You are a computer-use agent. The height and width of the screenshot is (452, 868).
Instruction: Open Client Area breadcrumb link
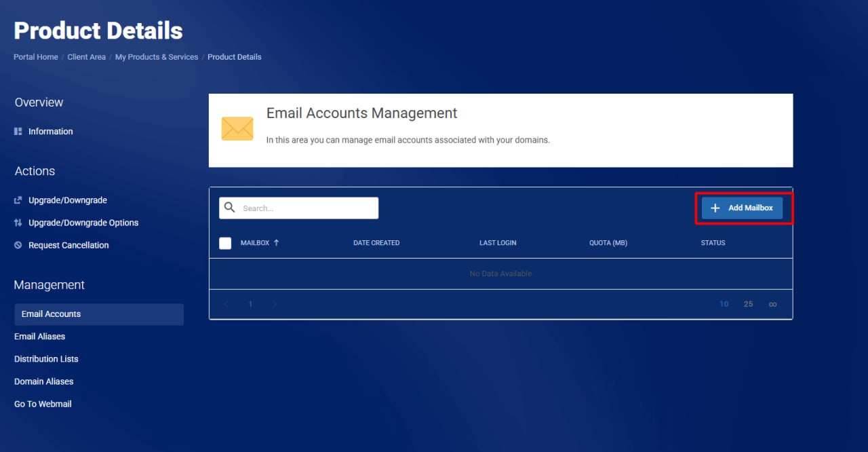pyautogui.click(x=87, y=57)
